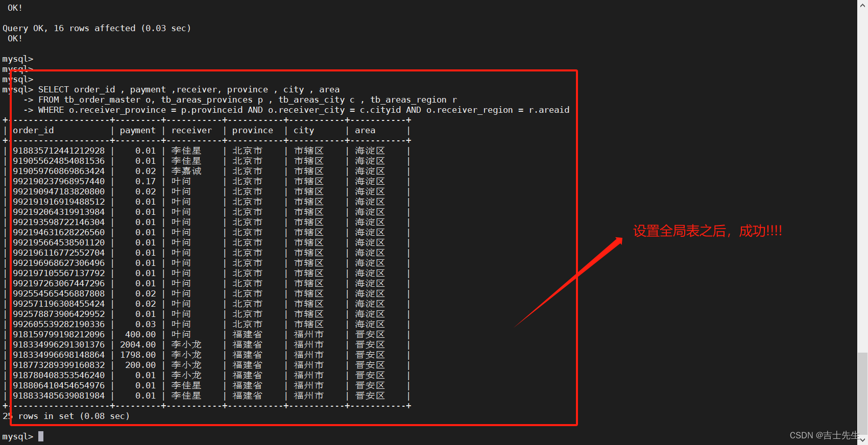Click payment value 1798.00
The height and width of the screenshot is (445, 868).
click(x=138, y=355)
